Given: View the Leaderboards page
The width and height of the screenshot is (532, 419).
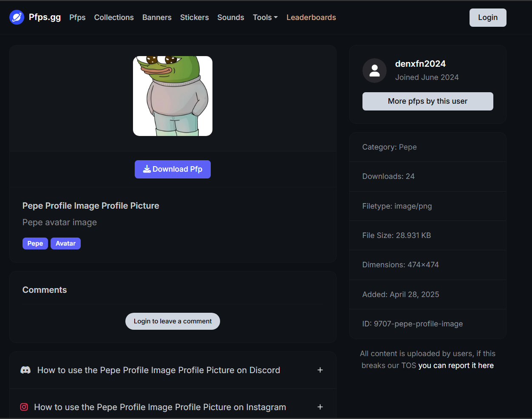Looking at the screenshot, I should click(311, 17).
